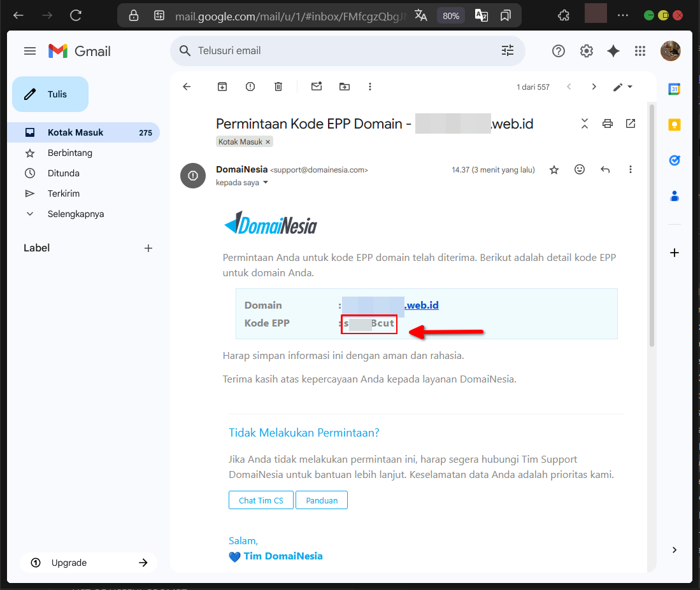Viewport: 700px width, 590px height.
Task: Open the Gemini sparkle icon
Action: 613,51
